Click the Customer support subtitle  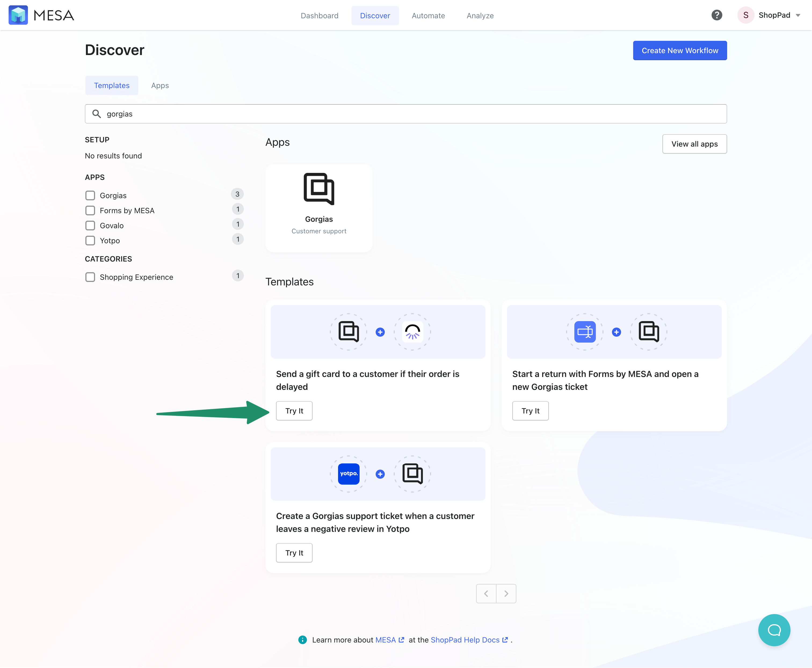coord(319,231)
